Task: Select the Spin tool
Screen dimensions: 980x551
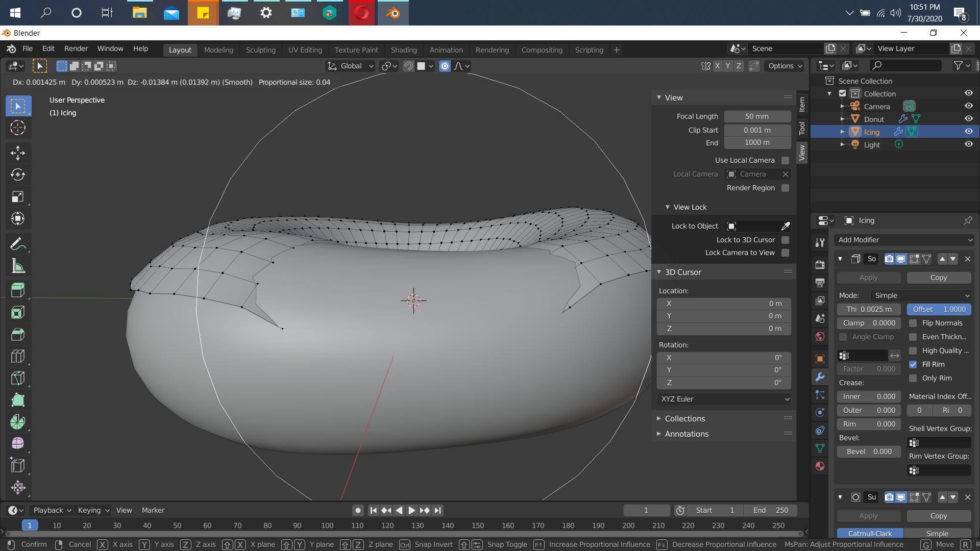Action: point(18,422)
